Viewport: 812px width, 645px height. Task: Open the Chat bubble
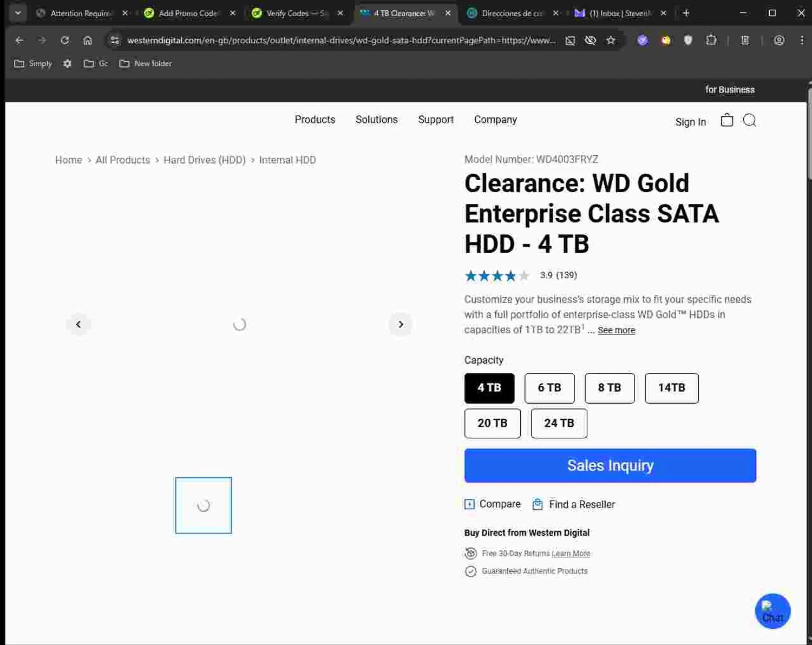pyautogui.click(x=772, y=611)
